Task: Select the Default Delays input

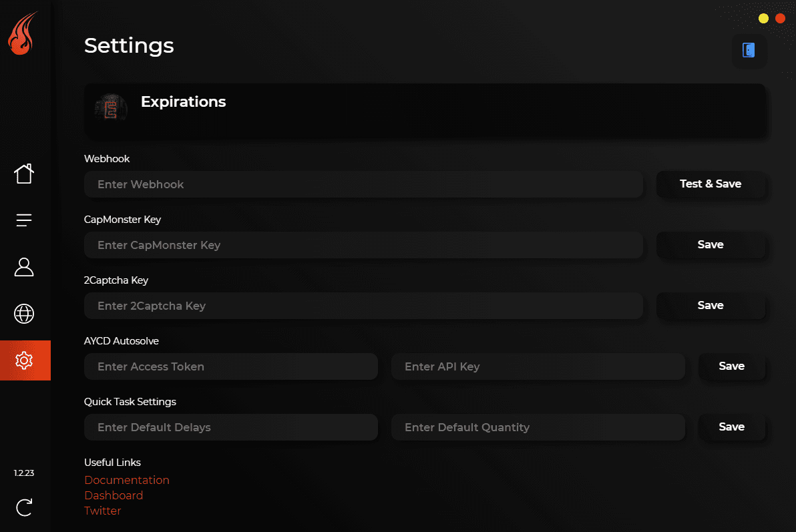Action: tap(231, 427)
